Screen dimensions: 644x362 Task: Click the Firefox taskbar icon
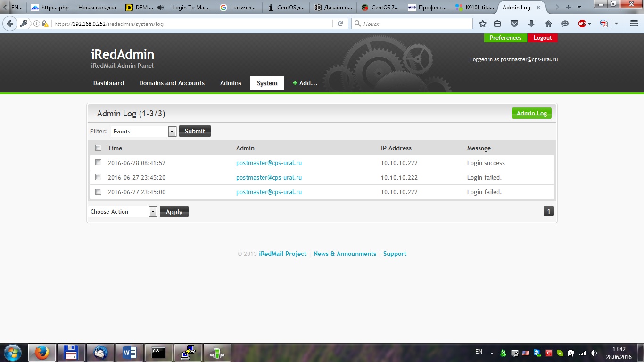[x=42, y=353]
